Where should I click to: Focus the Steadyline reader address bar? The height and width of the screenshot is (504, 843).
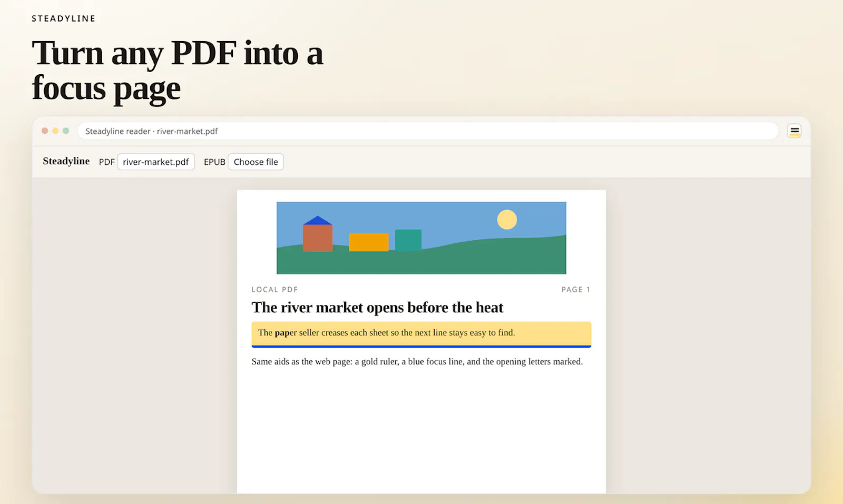click(x=428, y=131)
